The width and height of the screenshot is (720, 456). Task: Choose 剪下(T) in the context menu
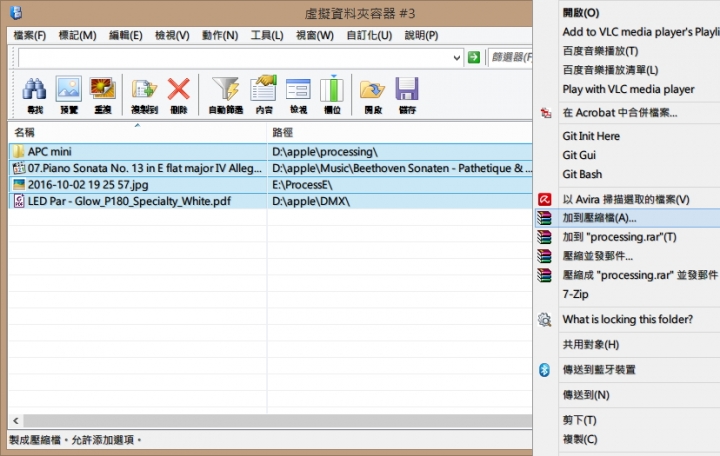579,420
